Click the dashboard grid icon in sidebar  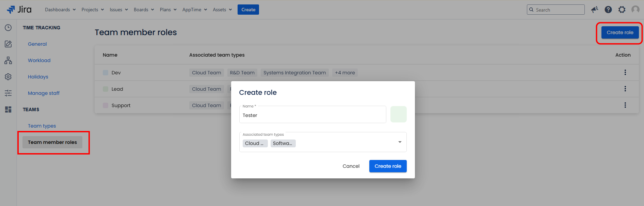(x=8, y=109)
